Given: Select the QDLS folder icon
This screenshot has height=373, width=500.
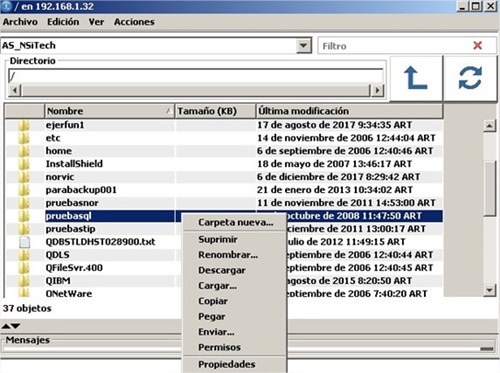Looking at the screenshot, I should point(24,255).
